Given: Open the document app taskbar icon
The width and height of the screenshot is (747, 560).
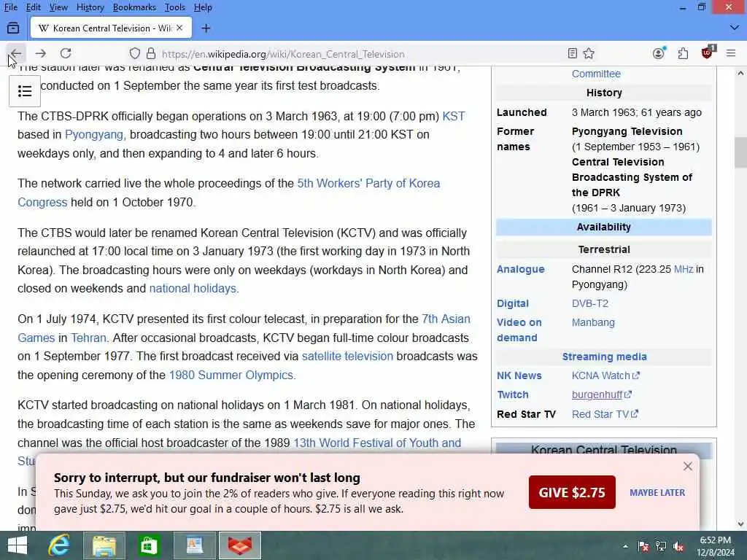Looking at the screenshot, I should pos(194,545).
